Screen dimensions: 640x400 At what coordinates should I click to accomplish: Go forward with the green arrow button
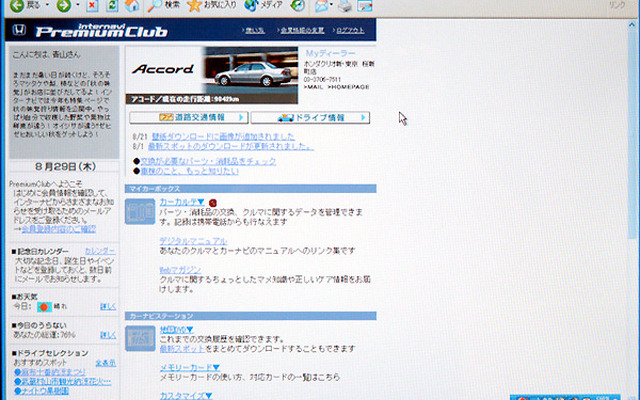pyautogui.click(x=64, y=6)
